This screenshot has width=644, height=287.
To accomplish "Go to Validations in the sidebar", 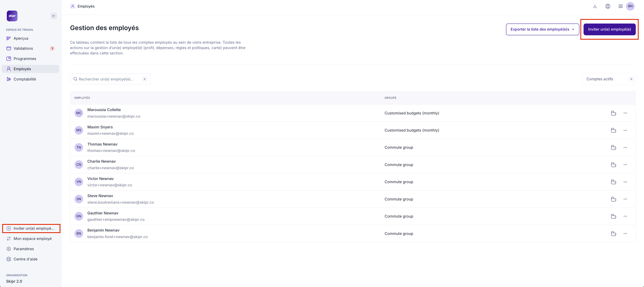I will 23,49.
